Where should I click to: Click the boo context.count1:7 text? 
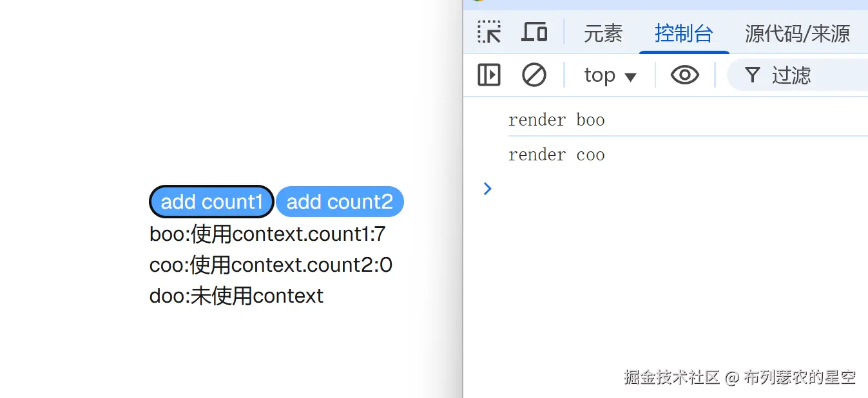tap(267, 234)
